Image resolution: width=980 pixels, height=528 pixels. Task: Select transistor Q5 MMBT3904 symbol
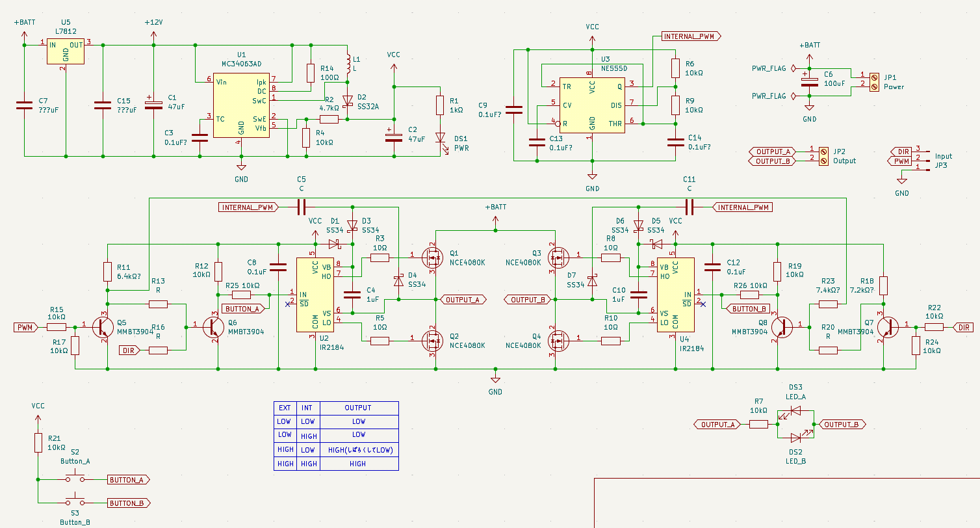click(x=102, y=327)
